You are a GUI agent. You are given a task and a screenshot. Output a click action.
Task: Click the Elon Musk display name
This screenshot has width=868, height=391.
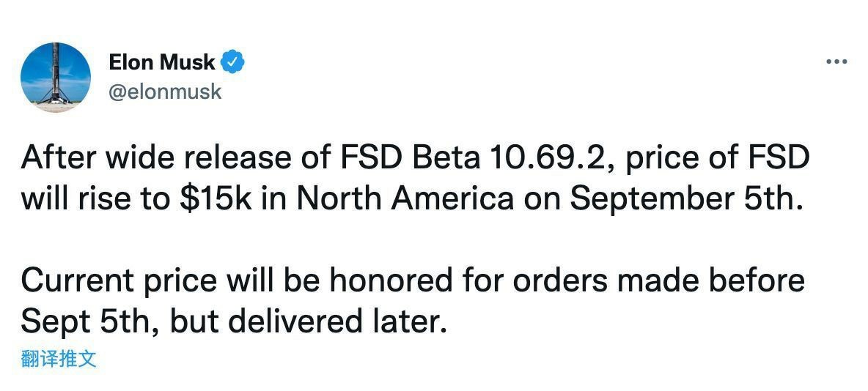pos(162,62)
